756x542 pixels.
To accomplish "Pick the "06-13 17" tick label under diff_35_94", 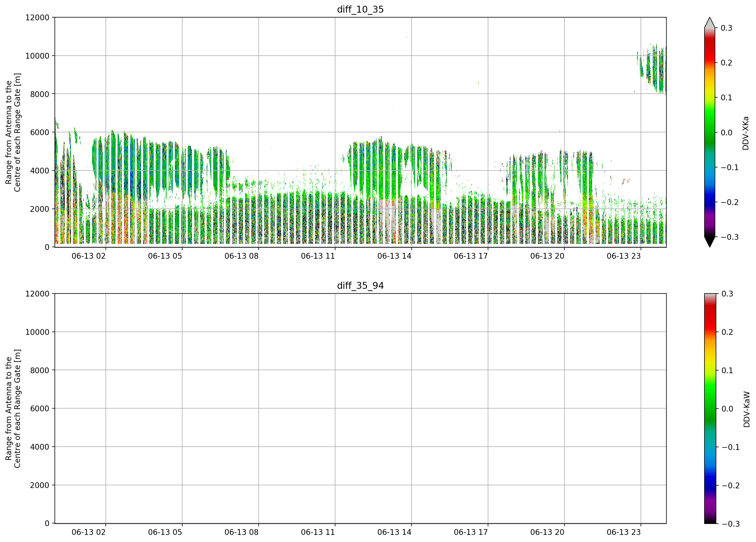I will tap(471, 532).
